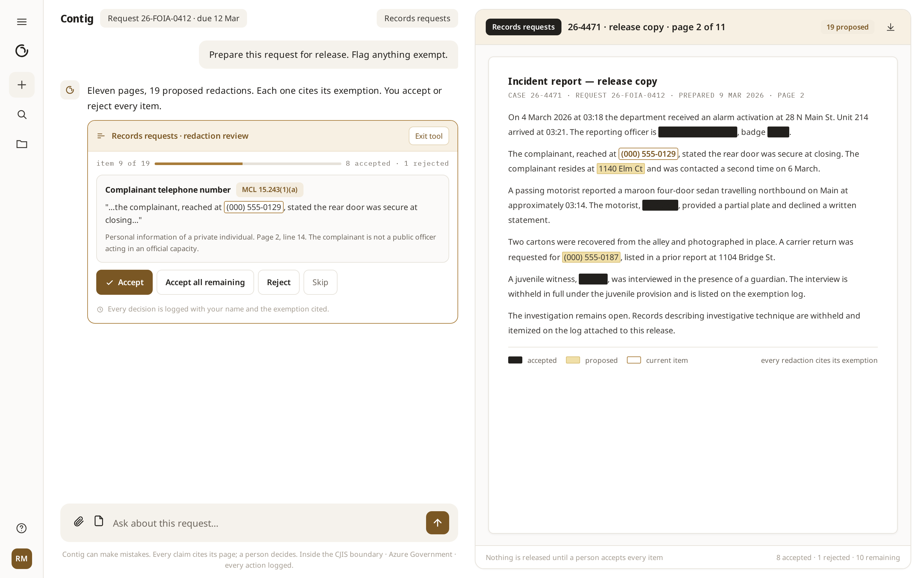Click the accepted legend black swatch
The image size is (924, 578).
[515, 360]
